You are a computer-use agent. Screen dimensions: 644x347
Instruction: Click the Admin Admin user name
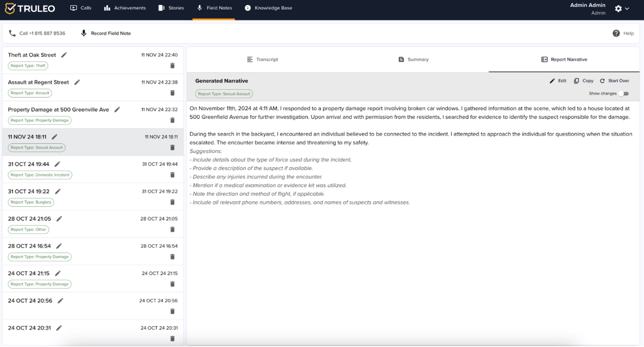click(x=587, y=5)
